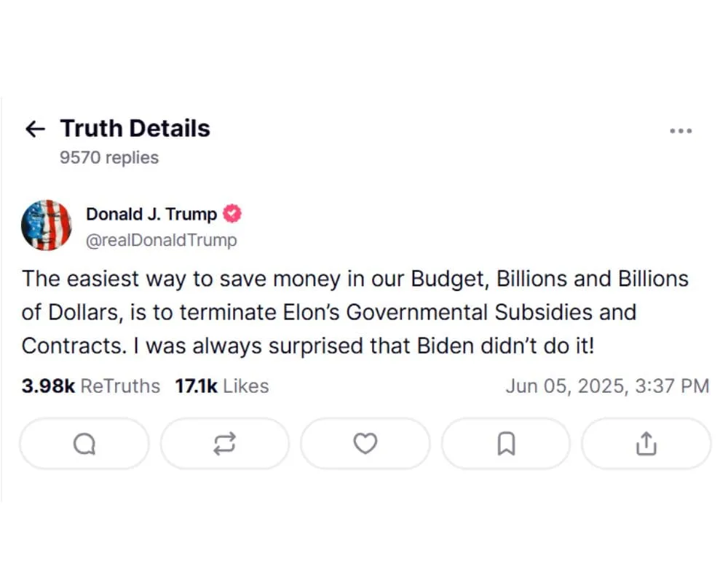The image size is (728, 582).
Task: Click the ReTruth arrows icon
Action: 224,443
